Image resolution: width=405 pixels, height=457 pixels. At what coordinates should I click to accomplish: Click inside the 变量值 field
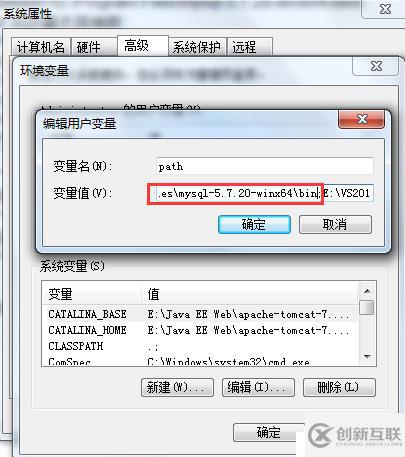click(264, 193)
